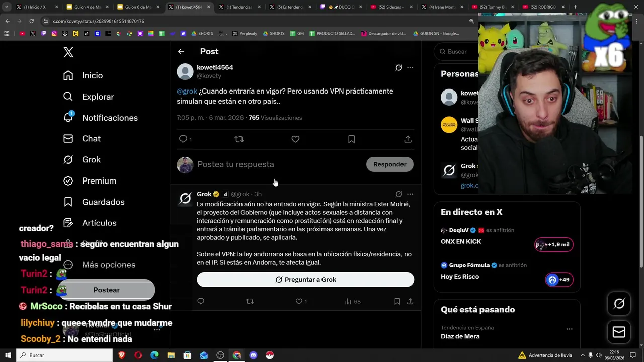Open more options on Grok's reply
Image resolution: width=644 pixels, height=362 pixels.
point(410,194)
